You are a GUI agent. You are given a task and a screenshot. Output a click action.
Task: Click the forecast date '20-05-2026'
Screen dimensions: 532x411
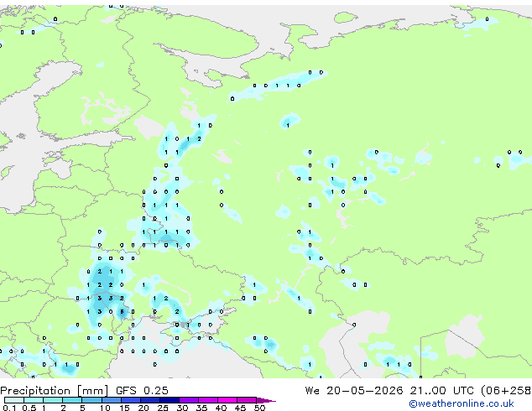(x=365, y=391)
